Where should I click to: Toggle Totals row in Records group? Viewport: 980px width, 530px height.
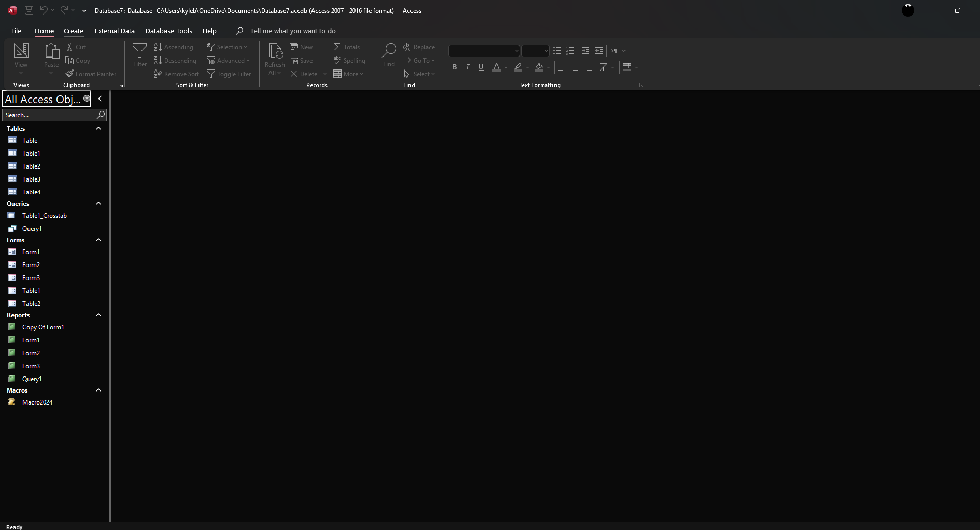point(347,47)
